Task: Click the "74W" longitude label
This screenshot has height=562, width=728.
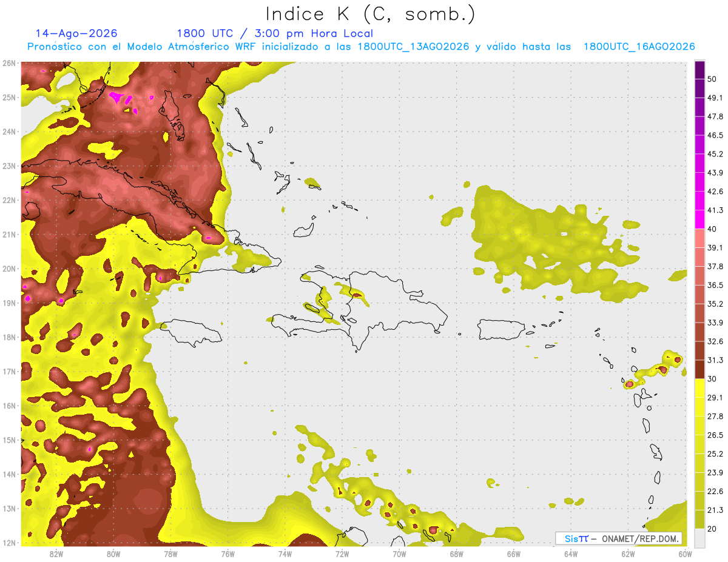Action: point(285,554)
